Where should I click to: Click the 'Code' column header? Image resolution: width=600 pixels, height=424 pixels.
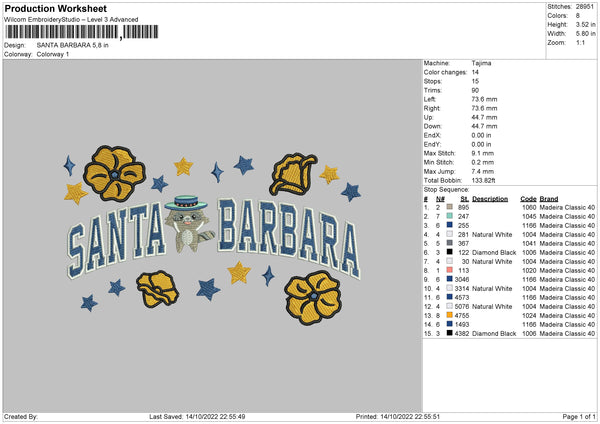(528, 199)
